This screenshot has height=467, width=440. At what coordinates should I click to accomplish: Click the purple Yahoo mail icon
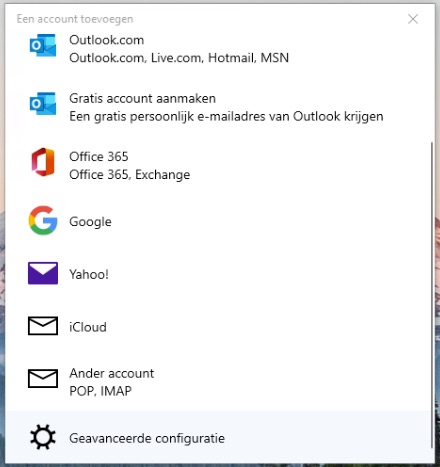43,273
